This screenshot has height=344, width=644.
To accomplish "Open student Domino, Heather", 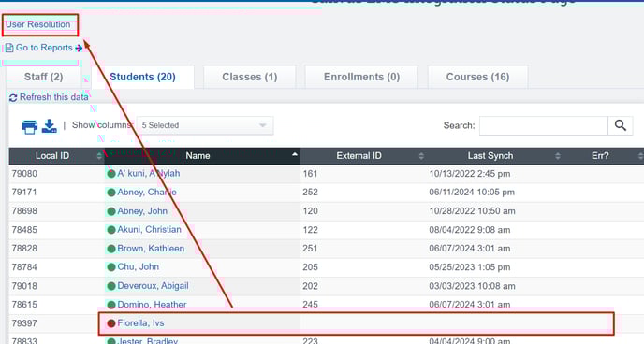I will click(x=152, y=305).
